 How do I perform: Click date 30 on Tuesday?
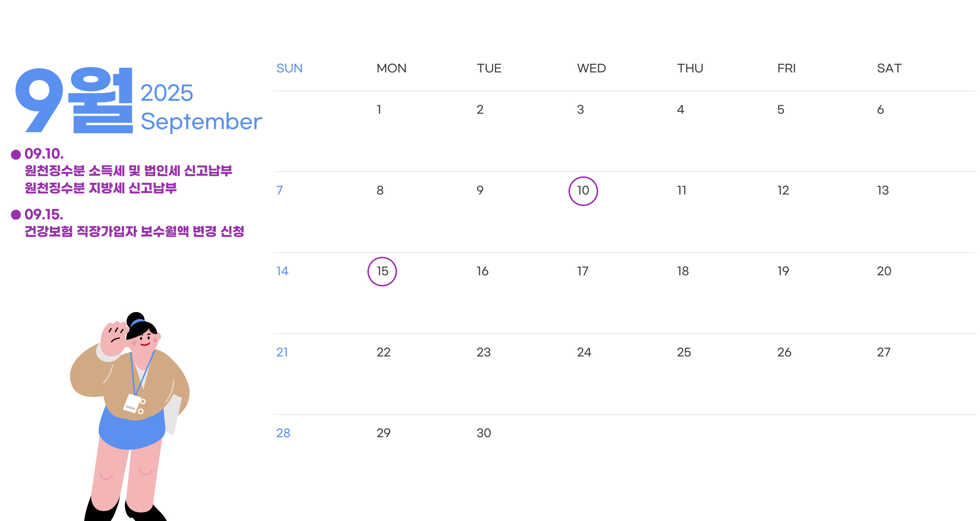484,433
